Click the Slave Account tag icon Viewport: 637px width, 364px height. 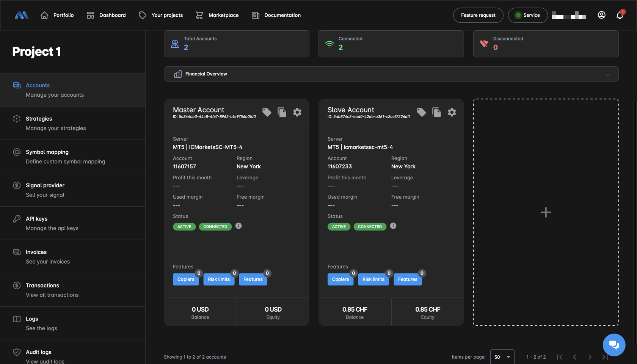[x=421, y=112]
